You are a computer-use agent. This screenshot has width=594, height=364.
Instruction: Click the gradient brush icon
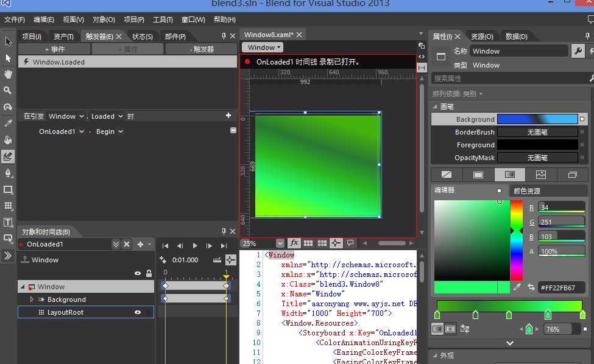[509, 175]
